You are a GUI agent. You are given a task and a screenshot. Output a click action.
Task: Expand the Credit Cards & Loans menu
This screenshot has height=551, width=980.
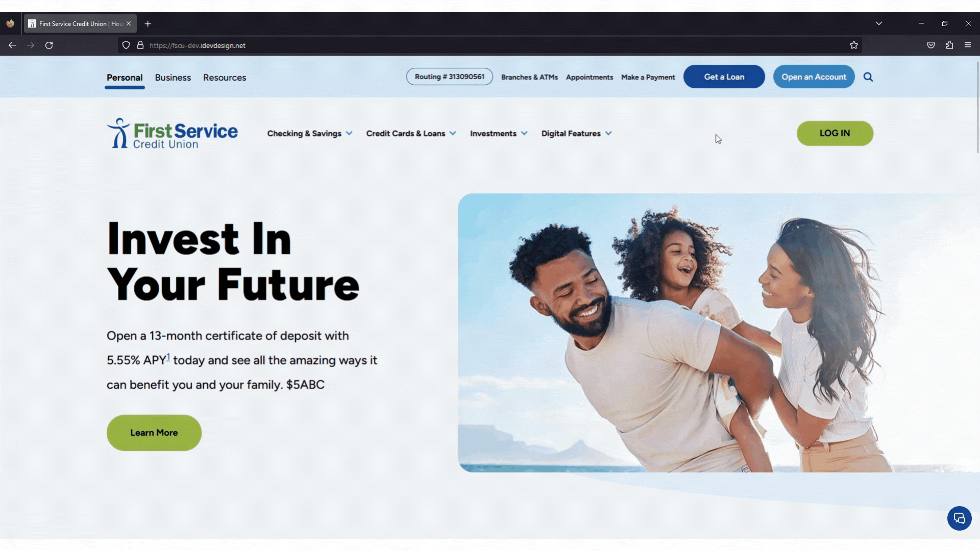(411, 134)
